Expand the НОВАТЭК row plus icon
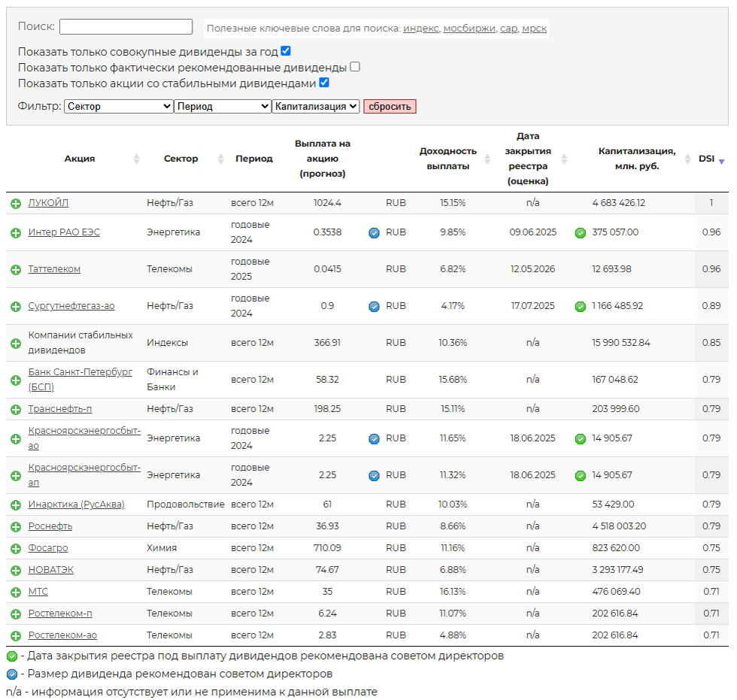 [x=16, y=571]
